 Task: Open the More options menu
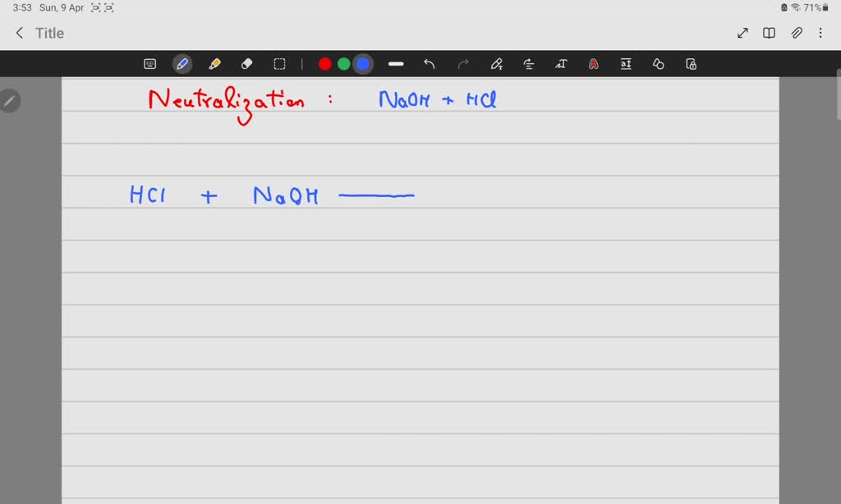pyautogui.click(x=819, y=33)
